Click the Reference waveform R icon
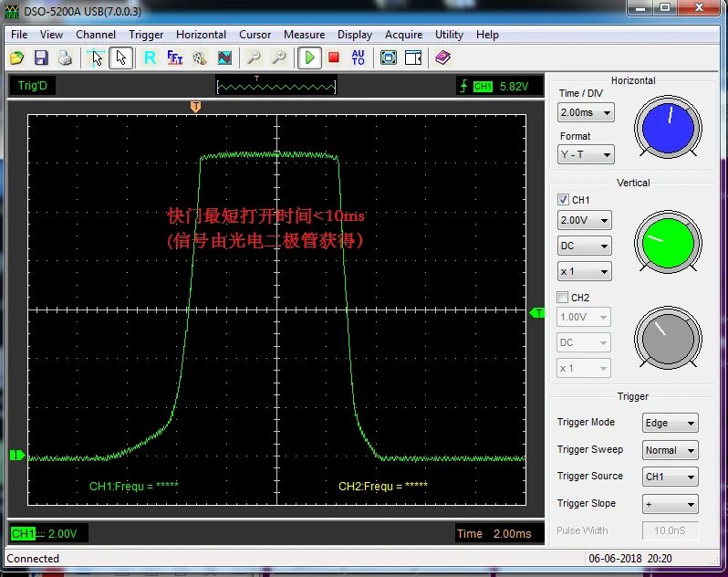The height and width of the screenshot is (577, 728). (x=150, y=58)
